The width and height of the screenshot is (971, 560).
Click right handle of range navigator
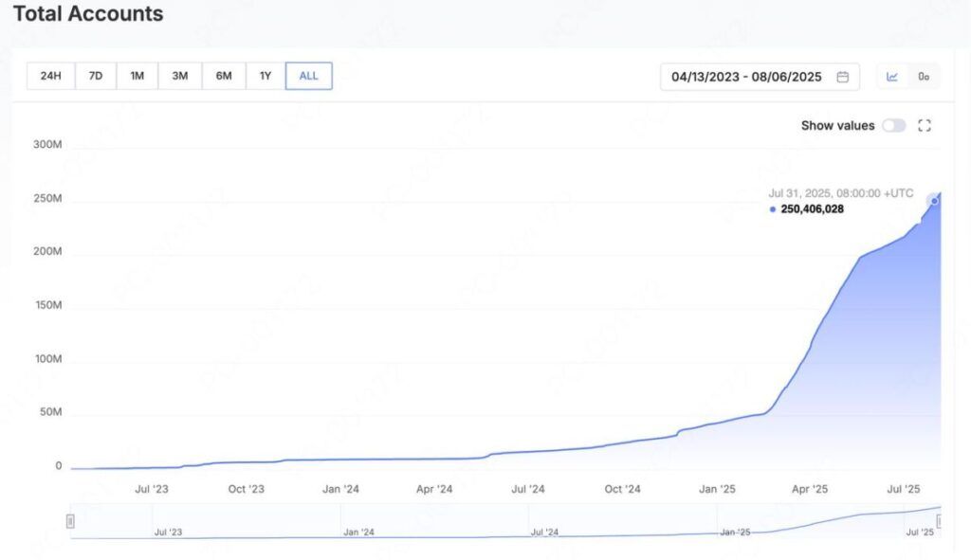(940, 521)
